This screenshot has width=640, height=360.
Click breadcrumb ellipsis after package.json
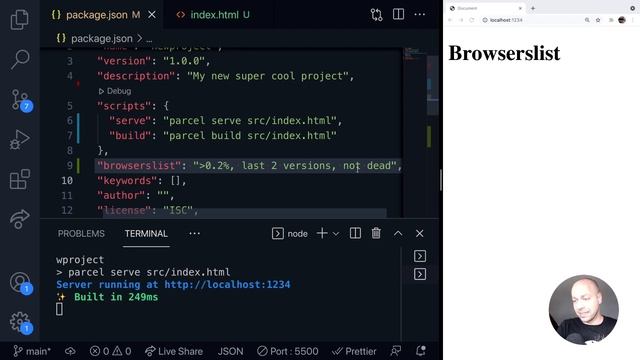[x=149, y=40]
